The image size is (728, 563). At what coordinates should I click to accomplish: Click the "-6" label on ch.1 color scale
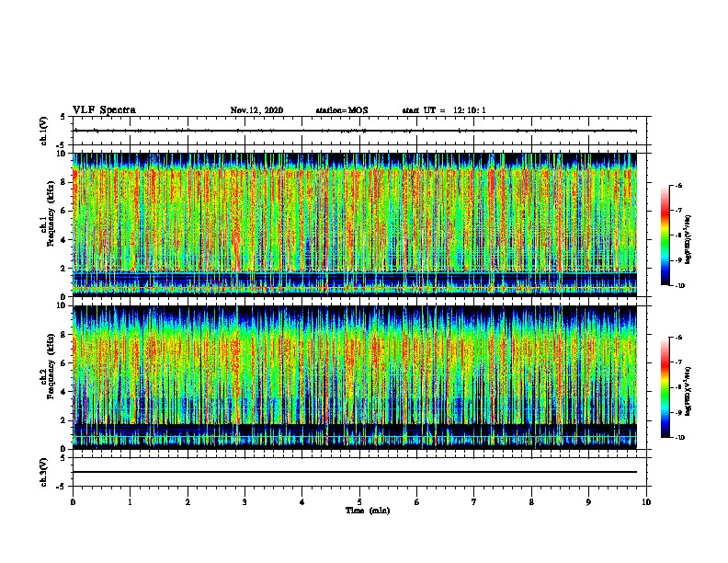pyautogui.click(x=678, y=186)
